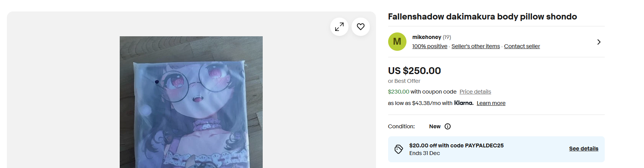View the seller's (19) feedback count
Screen dimensions: 644x168
tap(447, 37)
